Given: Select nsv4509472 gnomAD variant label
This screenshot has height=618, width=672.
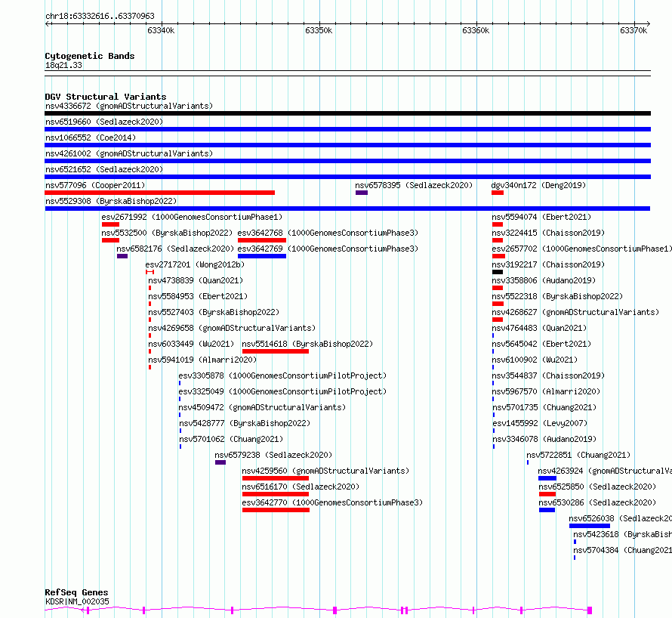Looking at the screenshot, I should pos(262,407).
